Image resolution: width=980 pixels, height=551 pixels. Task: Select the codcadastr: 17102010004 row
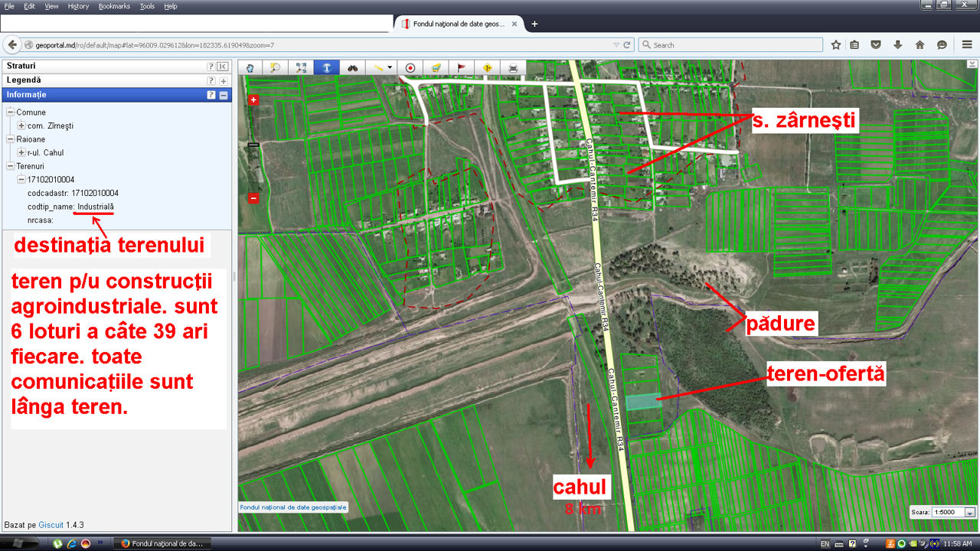coord(73,193)
